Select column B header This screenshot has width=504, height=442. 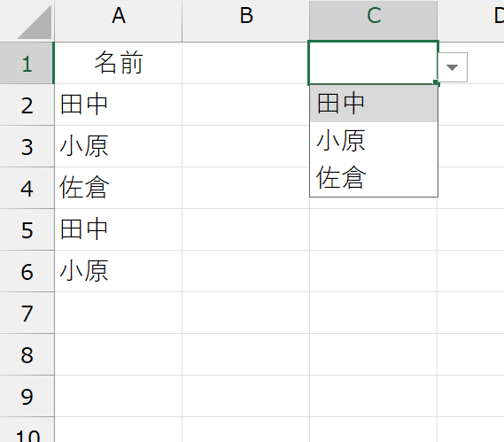point(246,21)
